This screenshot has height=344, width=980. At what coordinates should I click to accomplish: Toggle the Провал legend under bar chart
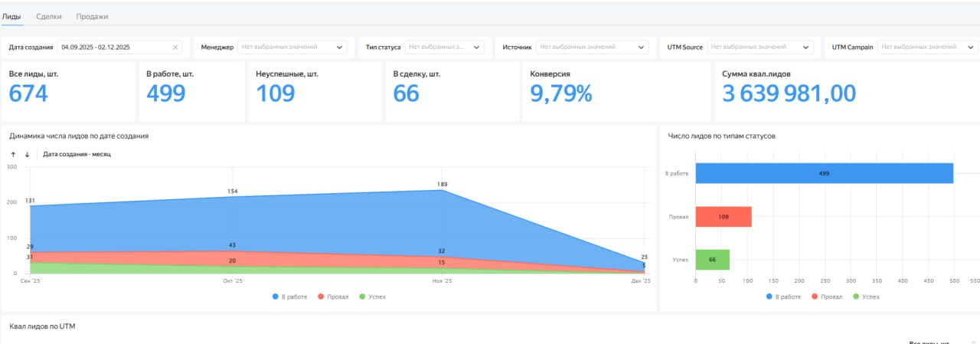827,296
